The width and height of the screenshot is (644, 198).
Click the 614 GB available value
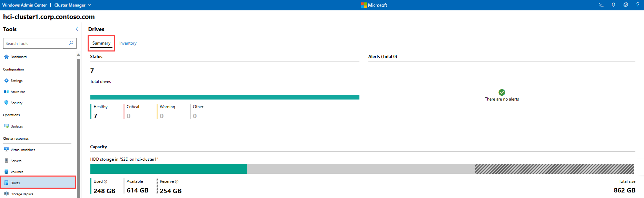click(x=138, y=190)
